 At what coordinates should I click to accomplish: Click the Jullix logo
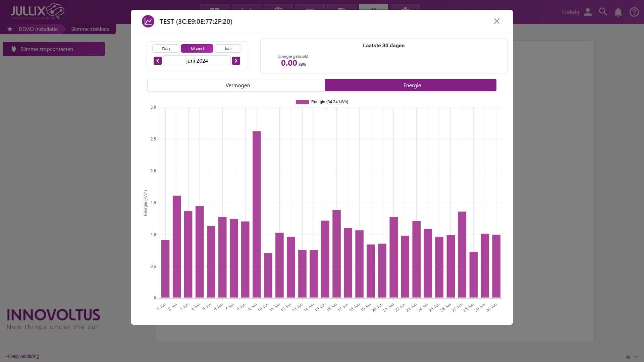tap(37, 12)
